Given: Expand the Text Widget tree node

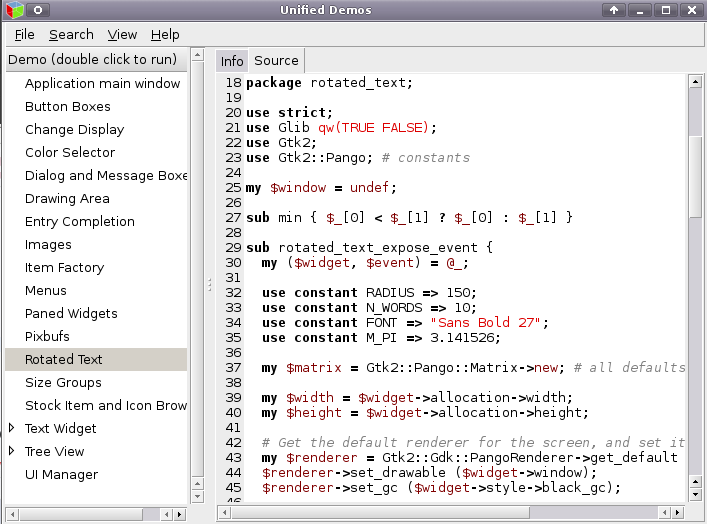Looking at the screenshot, I should pos(12,428).
